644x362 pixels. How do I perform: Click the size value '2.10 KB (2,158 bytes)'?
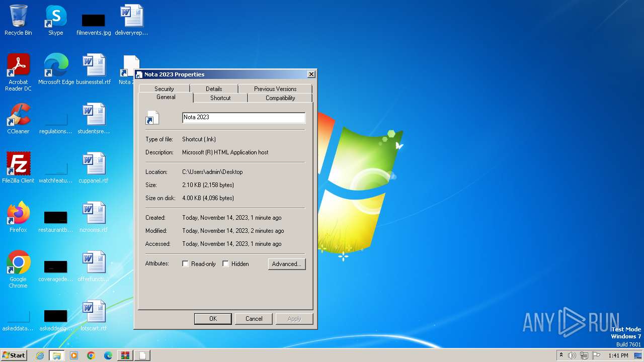click(208, 185)
